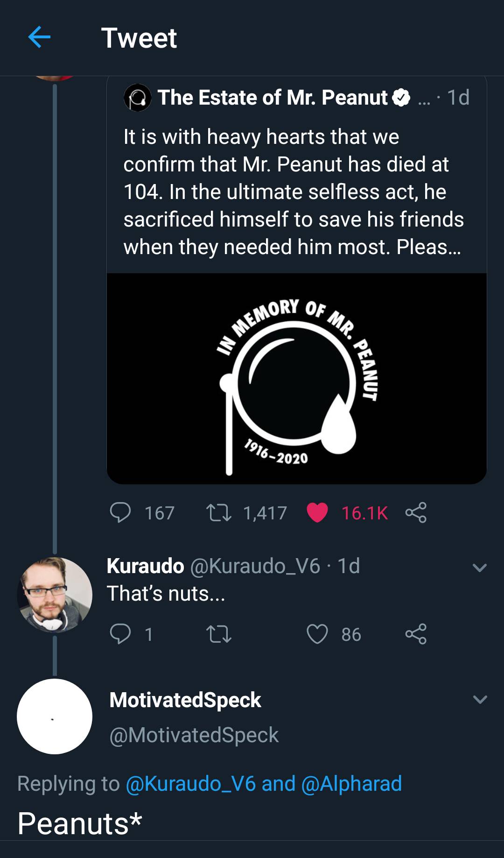Retweet Kuraudo's "That's nuts..." tweet
Image resolution: width=504 pixels, height=858 pixels.
click(218, 634)
